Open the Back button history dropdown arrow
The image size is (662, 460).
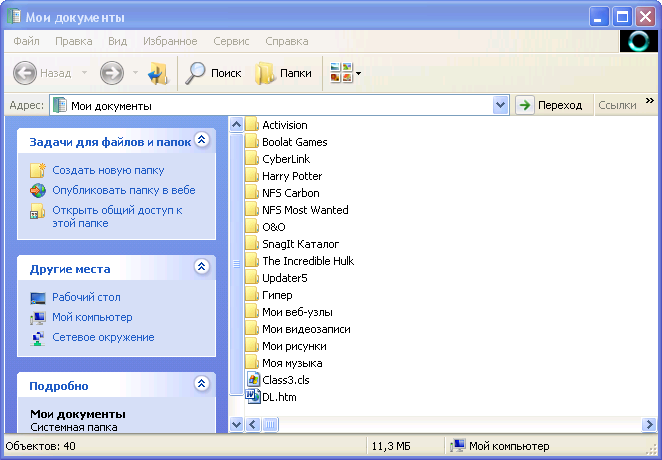[x=84, y=73]
